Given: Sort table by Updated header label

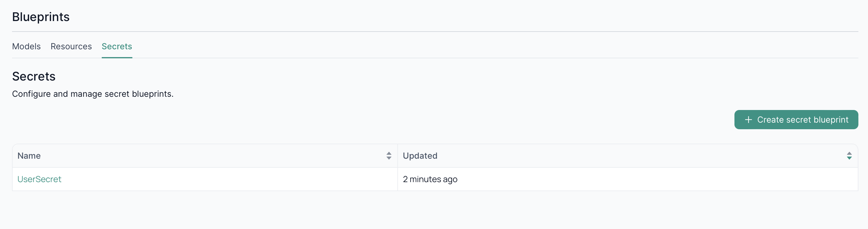Looking at the screenshot, I should 420,156.
